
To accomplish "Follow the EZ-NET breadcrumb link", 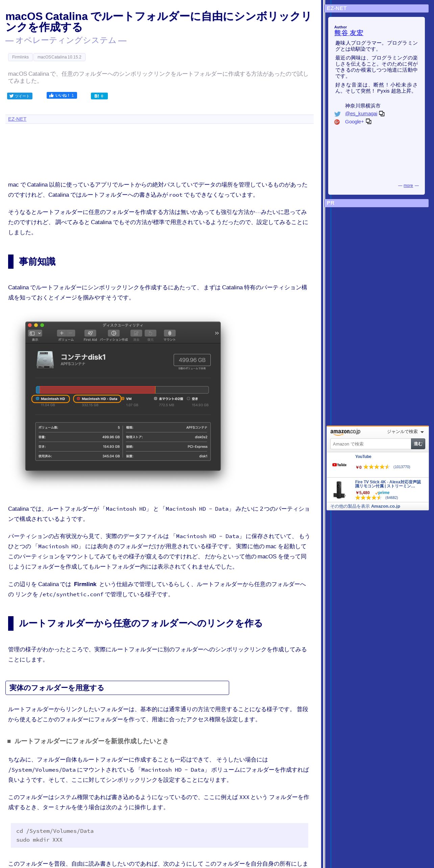I will click(x=17, y=119).
